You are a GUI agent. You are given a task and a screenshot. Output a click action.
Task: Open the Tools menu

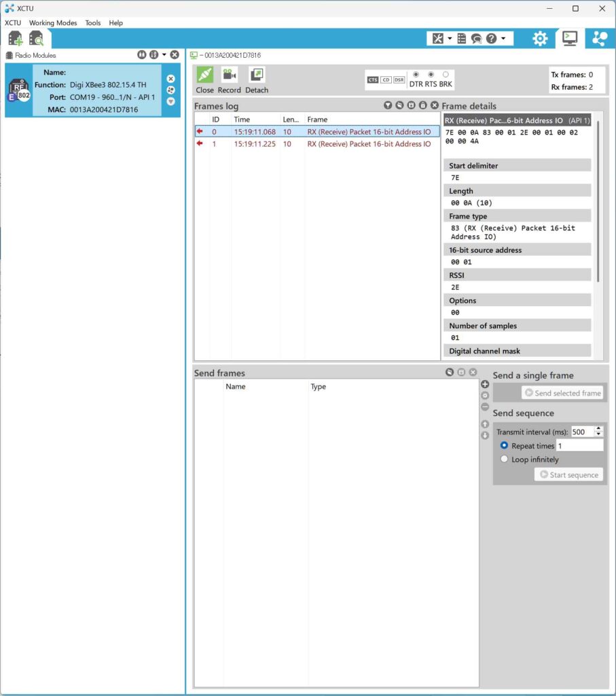click(x=93, y=22)
